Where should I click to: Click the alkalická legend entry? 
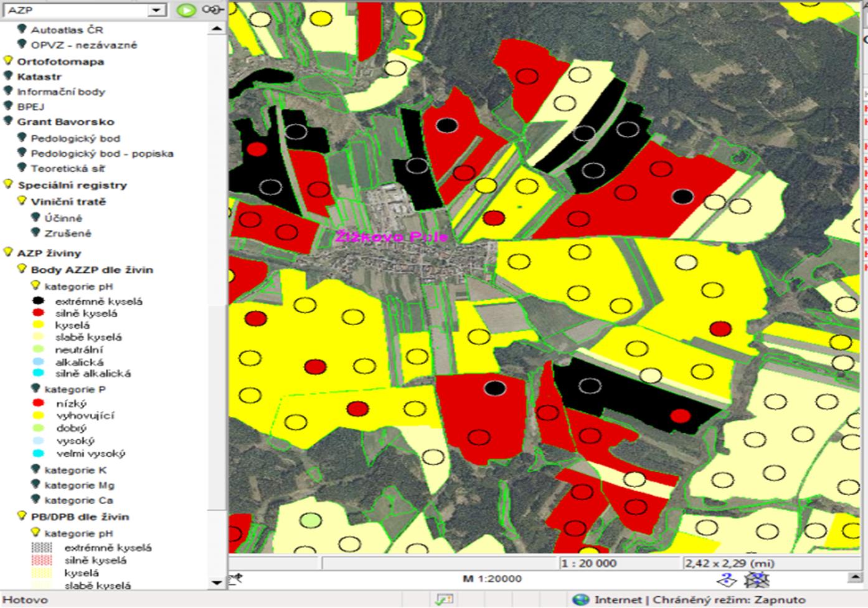coord(79,362)
